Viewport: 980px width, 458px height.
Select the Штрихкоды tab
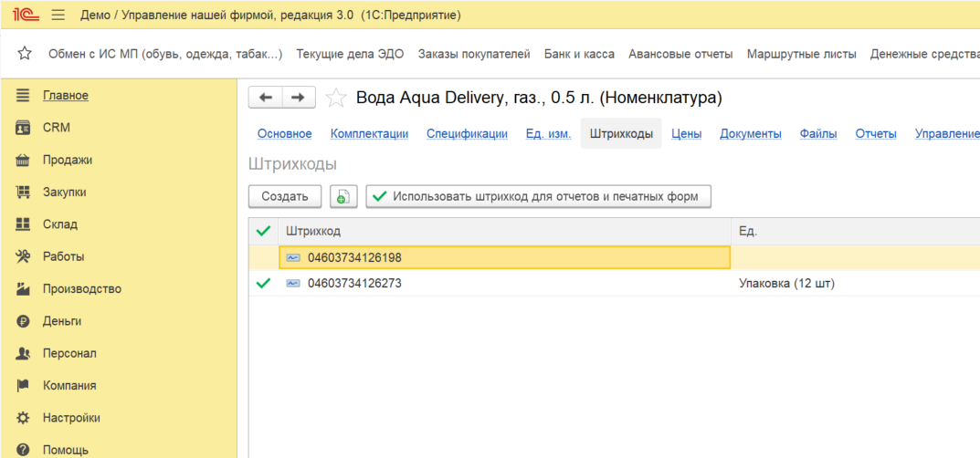pyautogui.click(x=621, y=133)
